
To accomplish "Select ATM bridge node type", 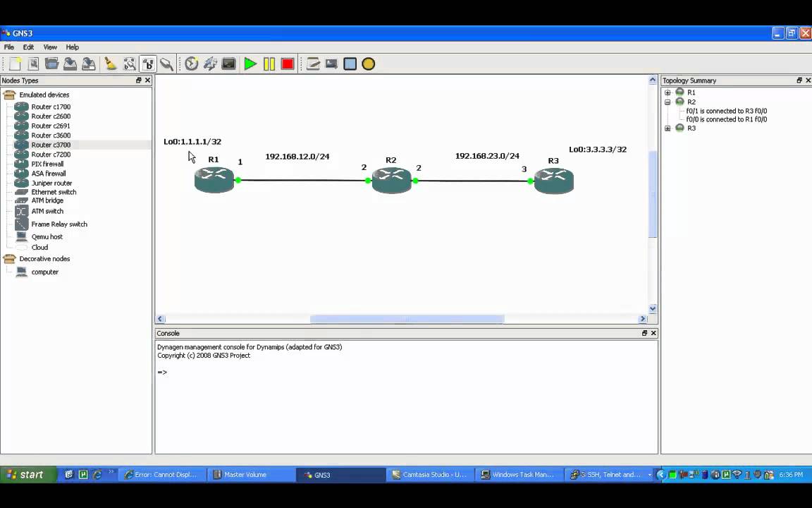I will tap(47, 200).
